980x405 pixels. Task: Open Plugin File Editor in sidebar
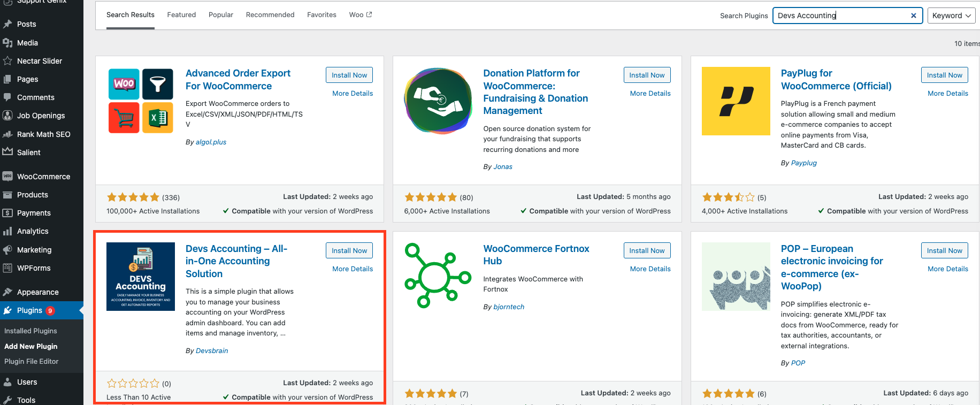point(32,361)
